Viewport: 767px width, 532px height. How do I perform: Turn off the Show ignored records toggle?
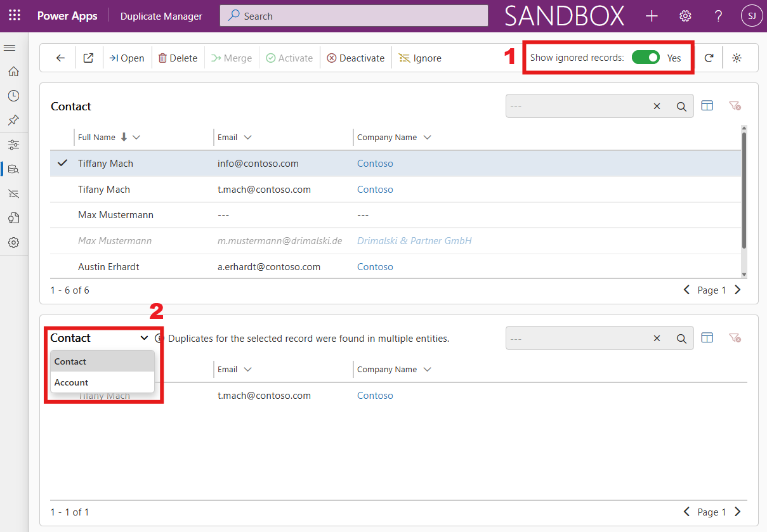[646, 58]
